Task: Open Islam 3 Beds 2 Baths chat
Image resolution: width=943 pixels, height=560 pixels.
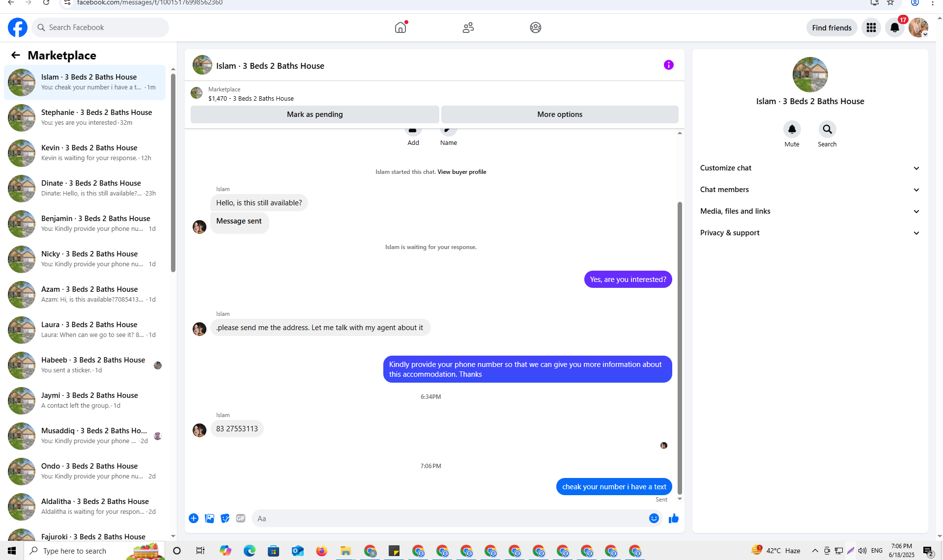Action: (85, 83)
